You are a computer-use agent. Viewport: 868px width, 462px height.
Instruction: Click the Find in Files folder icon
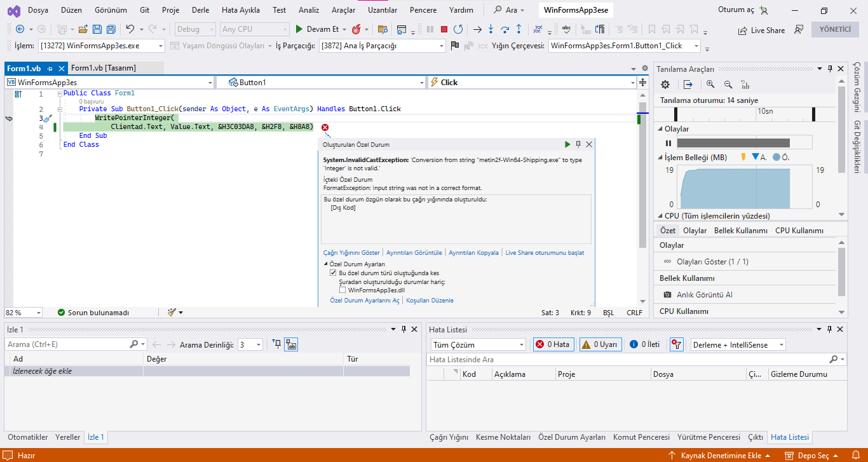tap(383, 29)
